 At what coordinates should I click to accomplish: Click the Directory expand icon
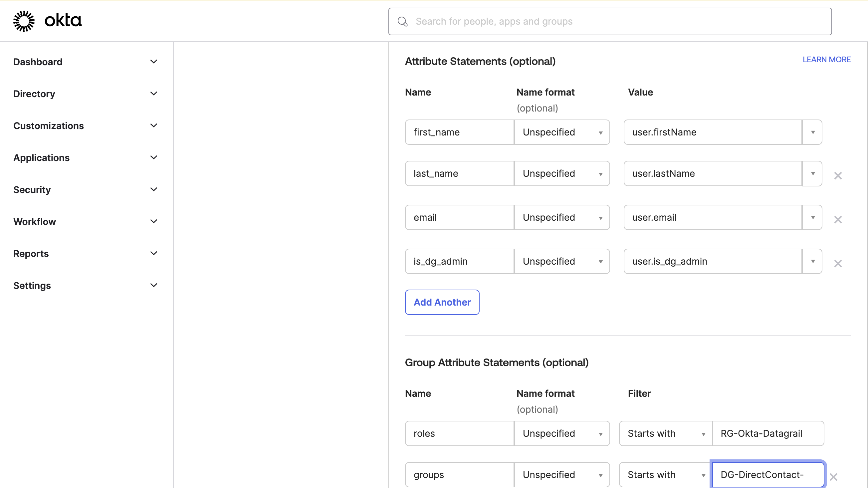pyautogui.click(x=153, y=93)
